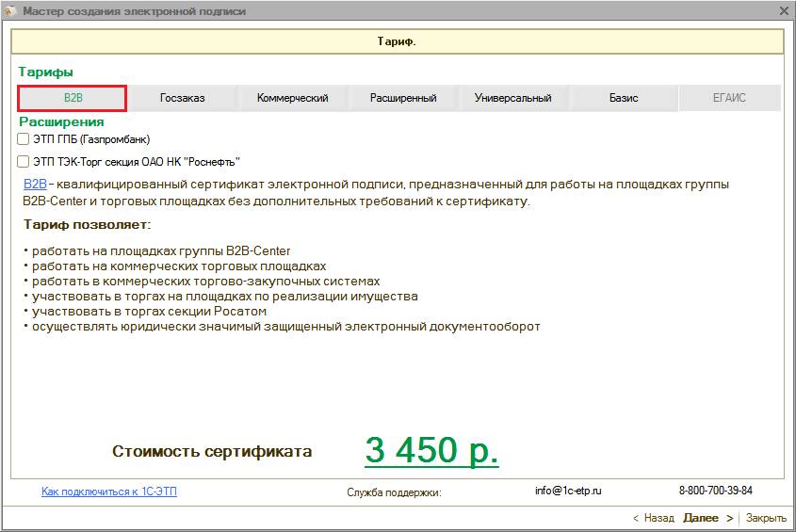This screenshot has height=532, width=796.
Task: Open the Расширенный tariff tab
Action: pos(403,98)
